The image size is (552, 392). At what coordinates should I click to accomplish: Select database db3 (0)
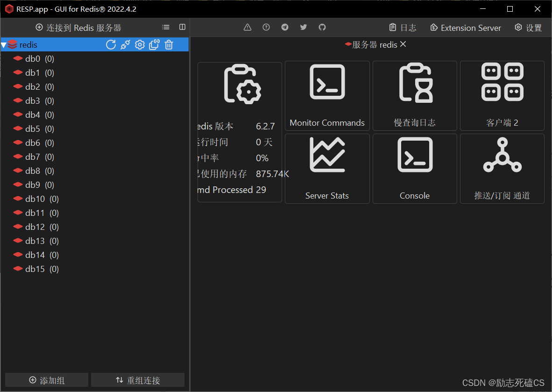click(x=34, y=101)
